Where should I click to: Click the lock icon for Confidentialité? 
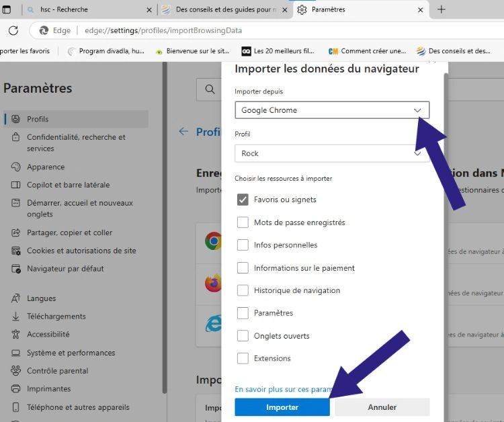pos(15,137)
